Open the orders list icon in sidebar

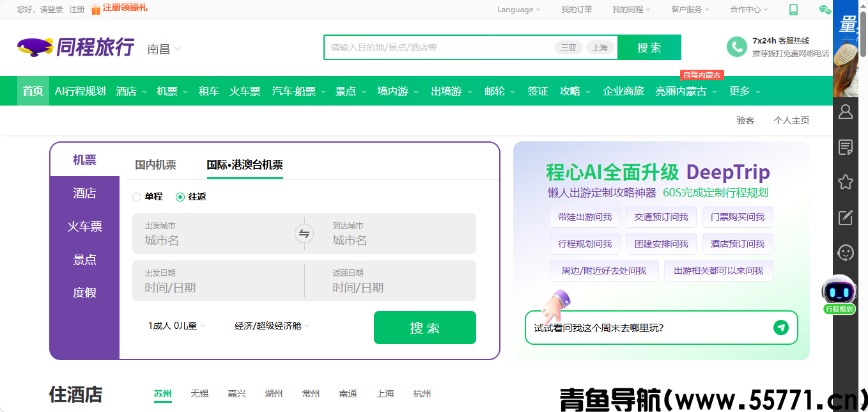(846, 147)
